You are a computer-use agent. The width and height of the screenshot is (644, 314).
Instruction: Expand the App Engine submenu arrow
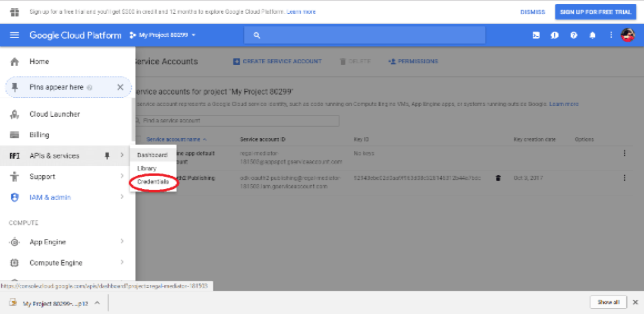(x=122, y=241)
